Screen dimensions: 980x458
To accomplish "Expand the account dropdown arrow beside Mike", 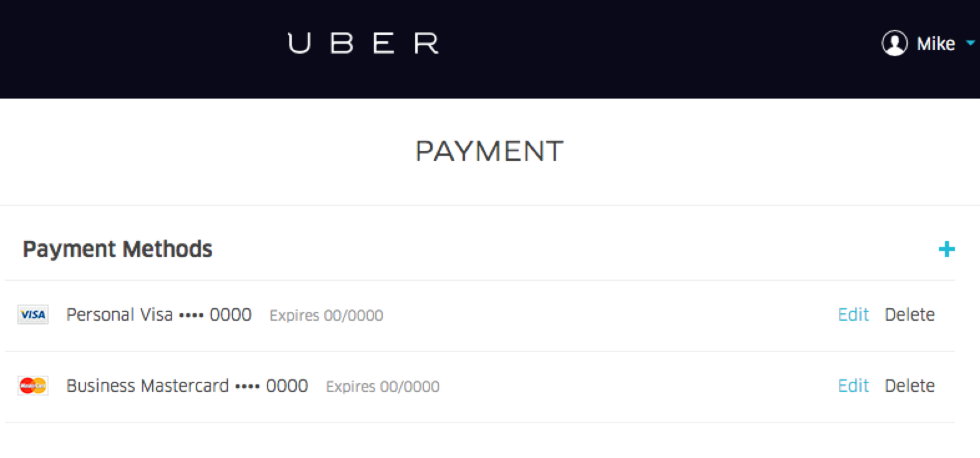I will (970, 43).
